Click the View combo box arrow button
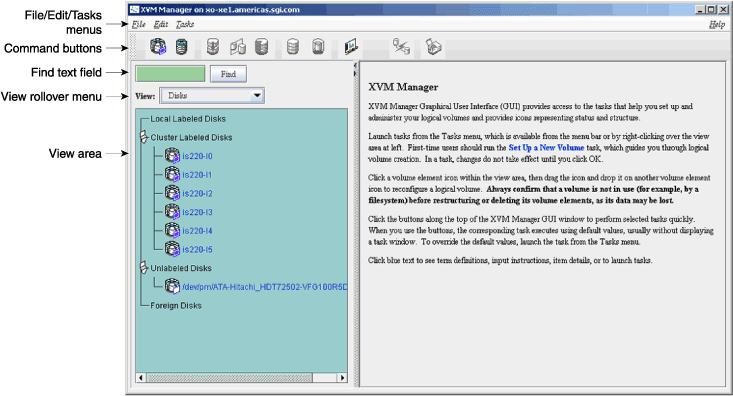This screenshot has width=733, height=396. pyautogui.click(x=257, y=95)
